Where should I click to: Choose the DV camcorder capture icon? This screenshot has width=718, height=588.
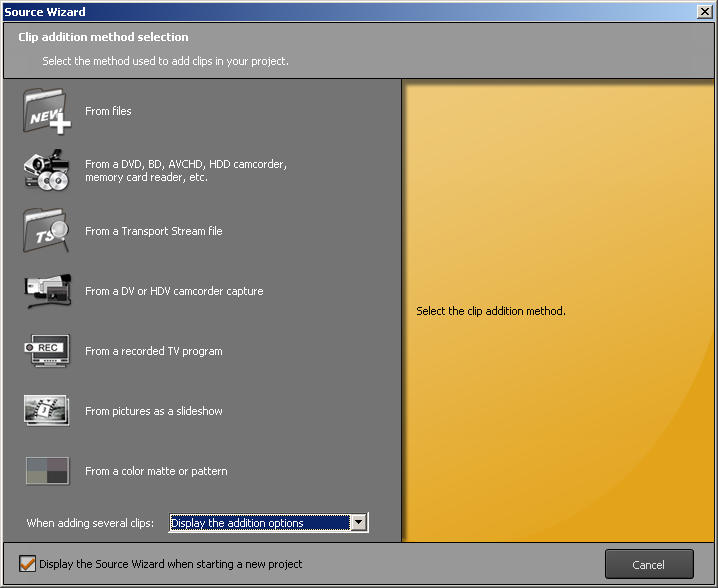click(46, 291)
